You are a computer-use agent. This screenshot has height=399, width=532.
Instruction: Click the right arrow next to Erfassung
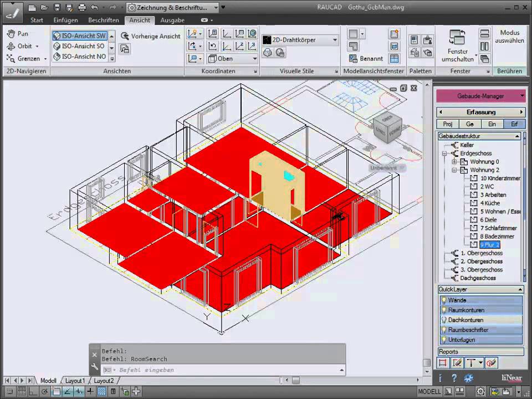tap(521, 112)
